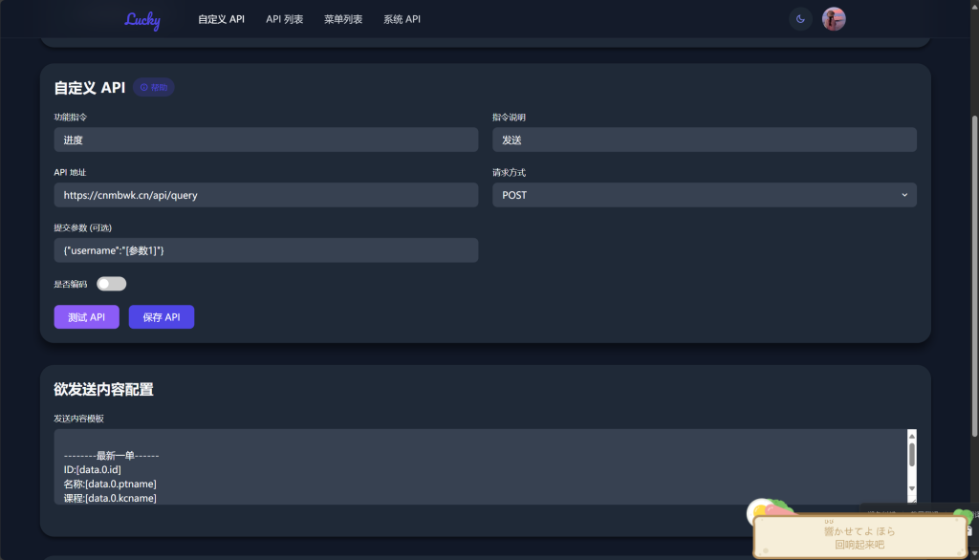
Task: Click the floating lyrics widget
Action: click(x=859, y=537)
